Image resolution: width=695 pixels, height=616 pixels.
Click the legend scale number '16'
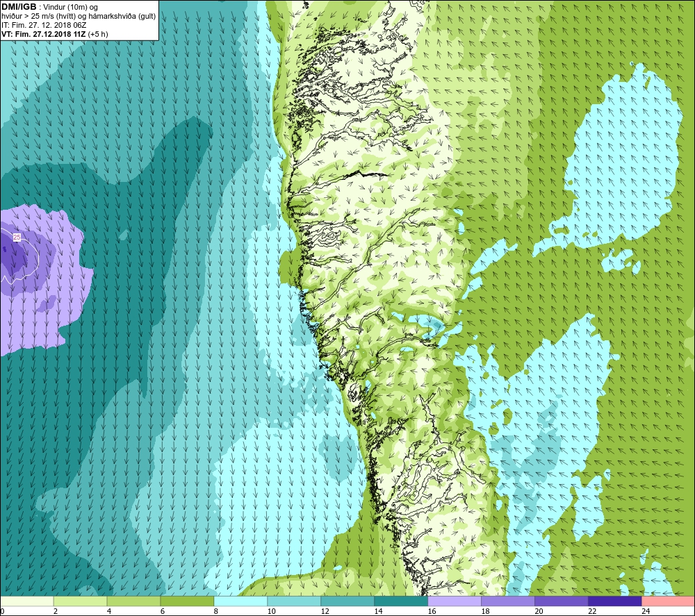click(432, 611)
